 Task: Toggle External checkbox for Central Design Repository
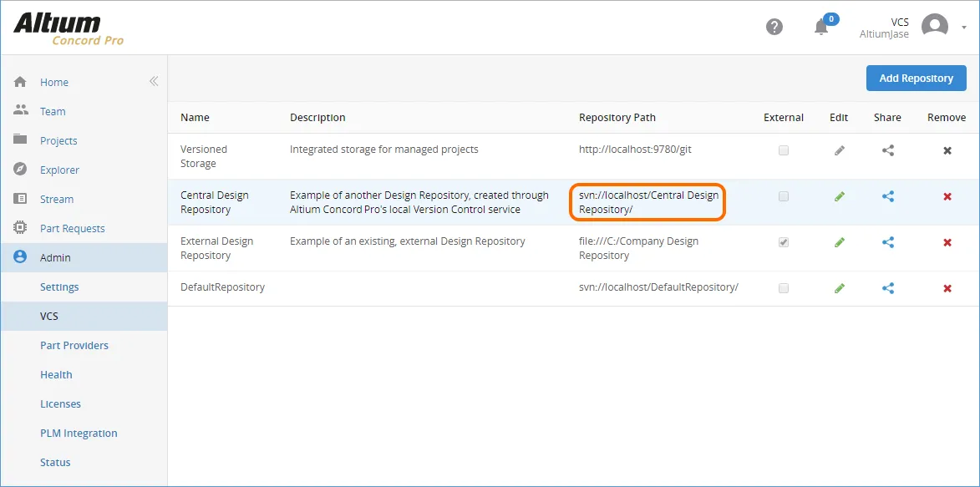click(x=783, y=196)
